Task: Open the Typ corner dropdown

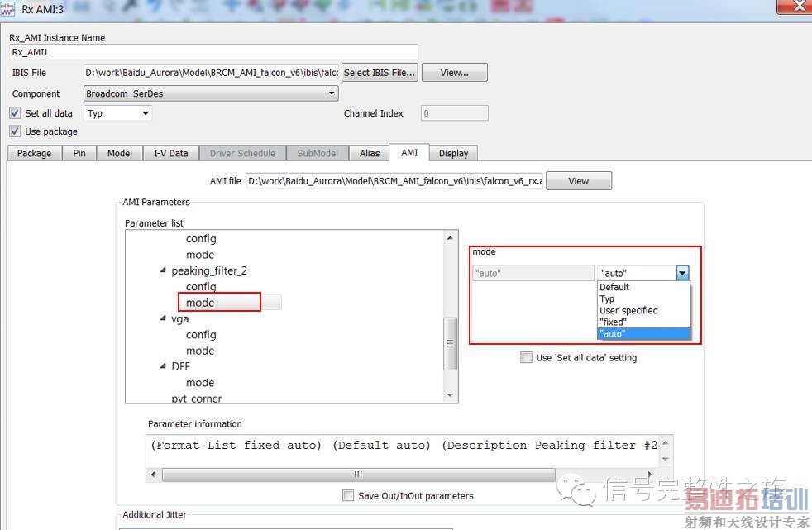Action: [x=117, y=112]
